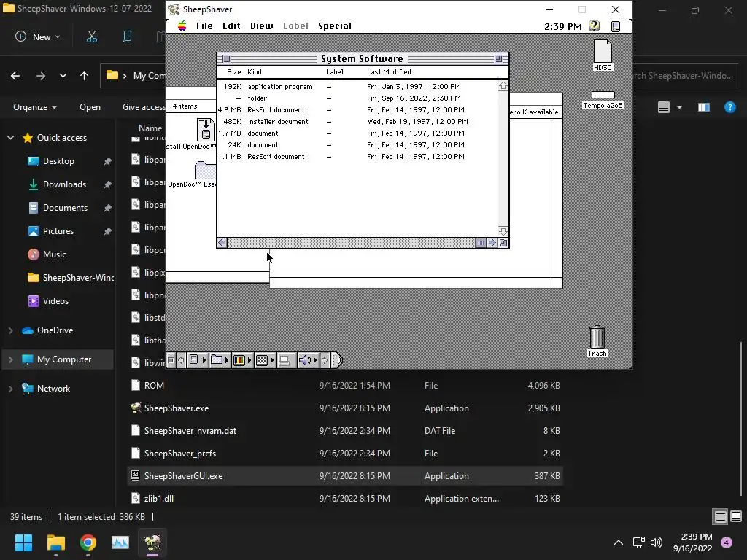Open Documents in Quick access
Viewport: 747px width, 560px height.
[65, 208]
